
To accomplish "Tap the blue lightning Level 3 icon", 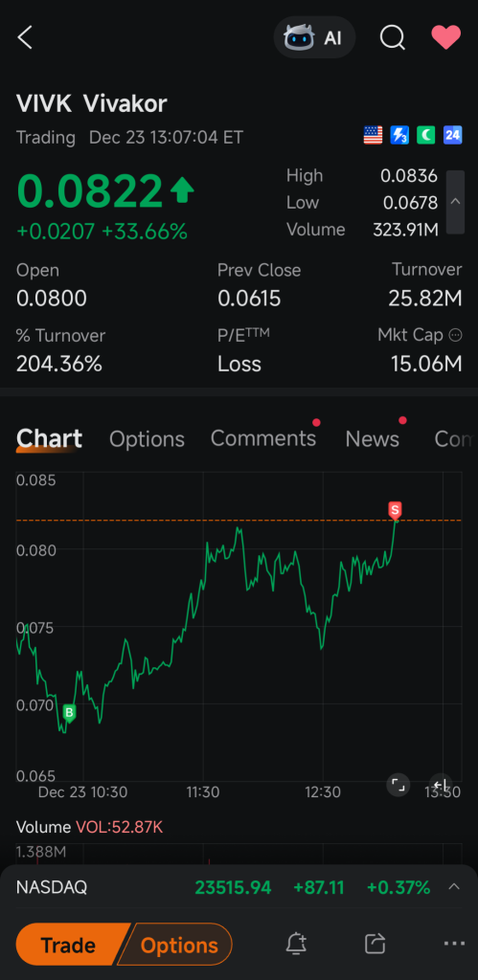I will pos(399,135).
